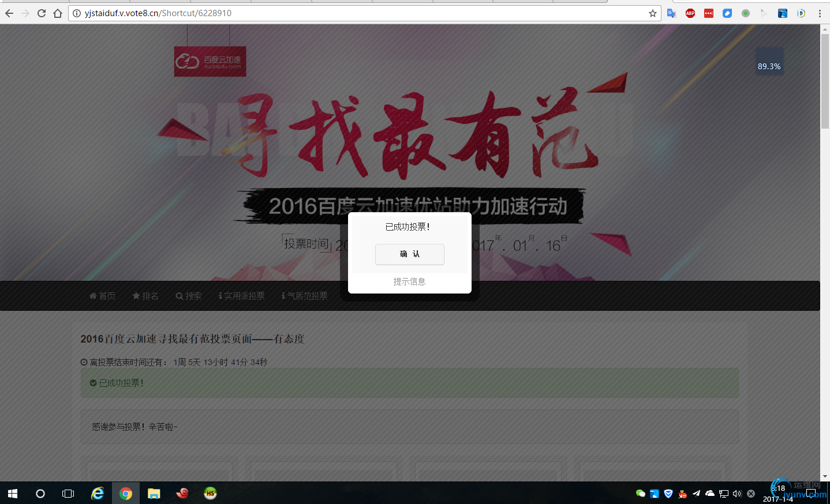
Task: Open the LastPass extension icon
Action: click(x=708, y=13)
